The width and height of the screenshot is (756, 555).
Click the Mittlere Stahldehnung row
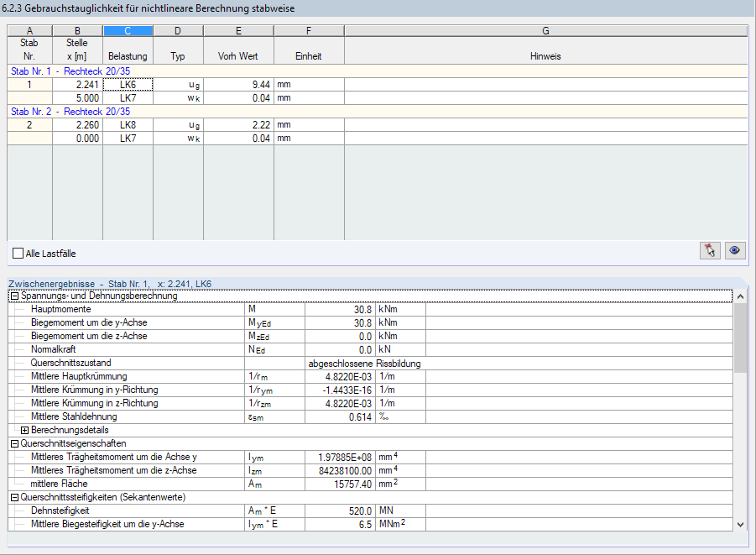tap(370, 417)
